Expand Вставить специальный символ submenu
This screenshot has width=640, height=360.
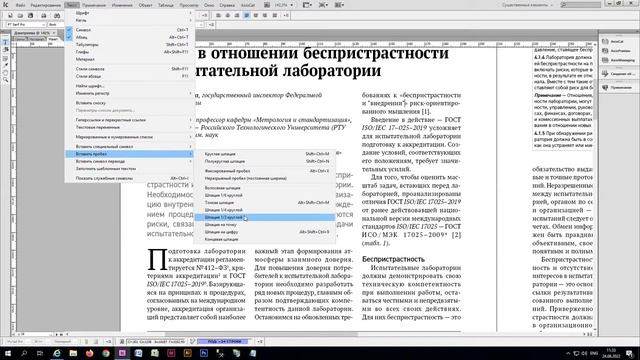(x=129, y=147)
